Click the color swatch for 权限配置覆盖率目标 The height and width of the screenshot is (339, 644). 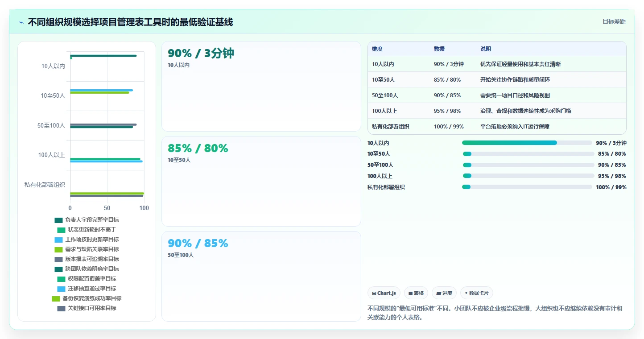point(61,279)
